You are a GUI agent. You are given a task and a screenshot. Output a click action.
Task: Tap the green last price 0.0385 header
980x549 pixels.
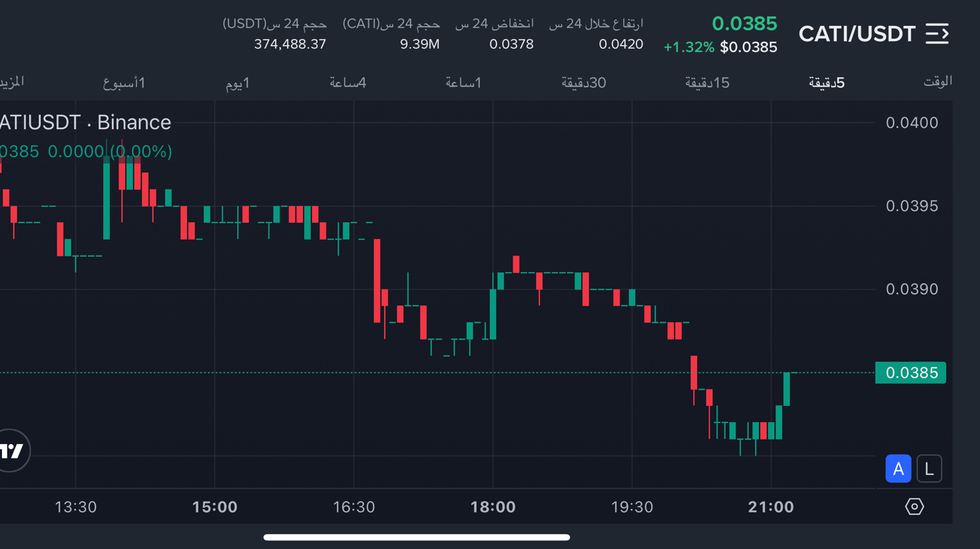coord(744,24)
